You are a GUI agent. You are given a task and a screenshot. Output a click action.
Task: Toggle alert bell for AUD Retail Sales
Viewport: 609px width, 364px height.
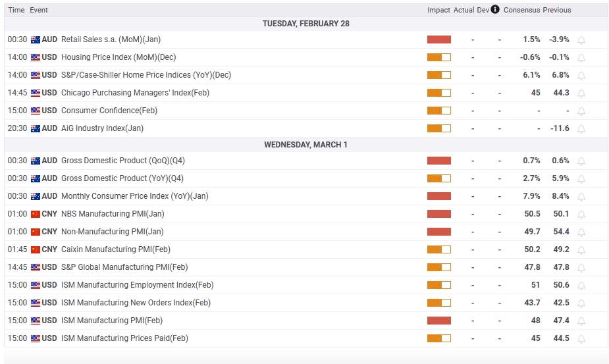coord(581,40)
